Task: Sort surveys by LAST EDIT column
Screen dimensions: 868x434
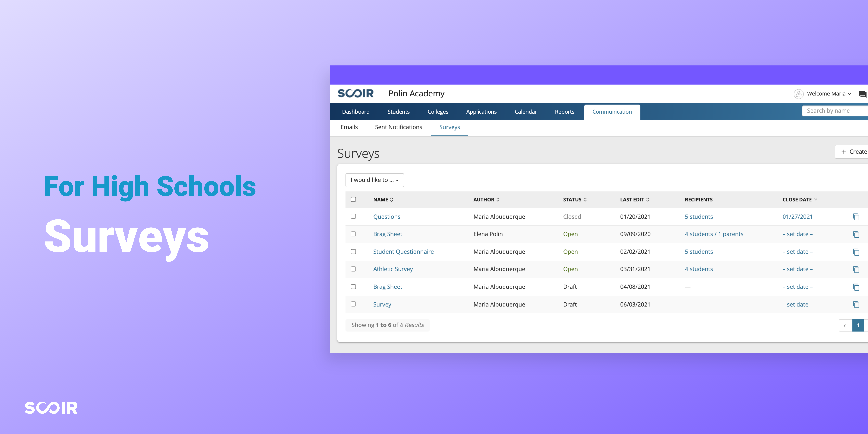Action: [x=635, y=199]
